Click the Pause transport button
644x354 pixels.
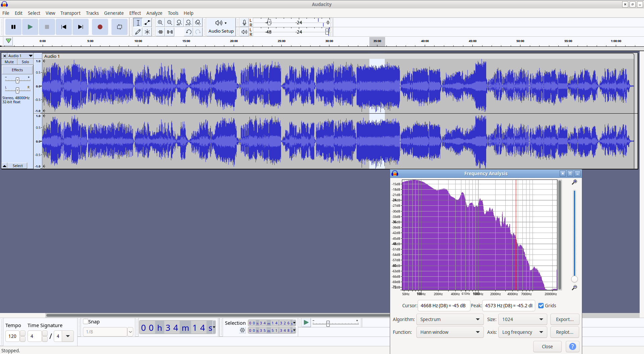(x=13, y=27)
